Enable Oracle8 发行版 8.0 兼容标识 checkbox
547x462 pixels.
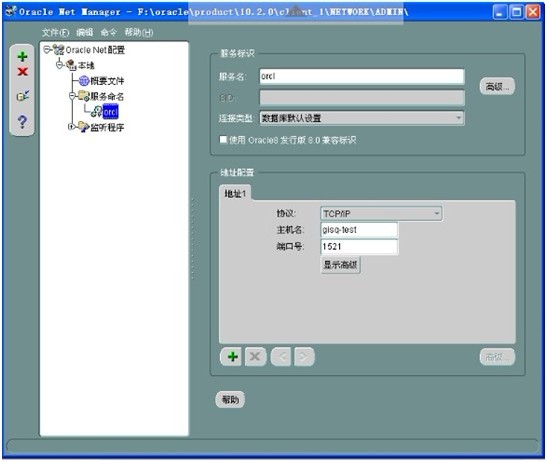[223, 140]
